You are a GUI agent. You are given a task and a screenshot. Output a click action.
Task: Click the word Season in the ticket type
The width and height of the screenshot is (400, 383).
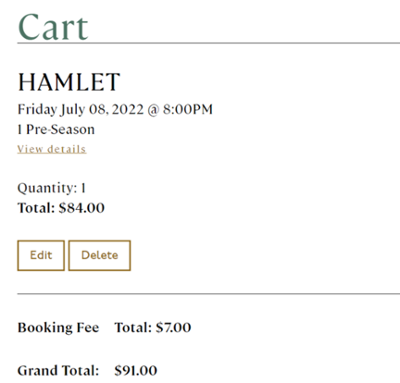pyautogui.click(x=75, y=129)
